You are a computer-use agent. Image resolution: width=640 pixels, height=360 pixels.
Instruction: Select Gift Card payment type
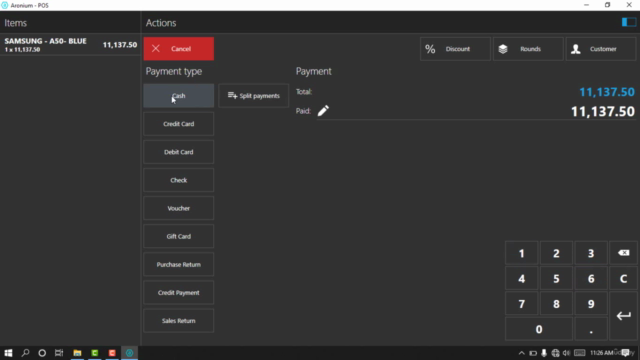pos(178,236)
